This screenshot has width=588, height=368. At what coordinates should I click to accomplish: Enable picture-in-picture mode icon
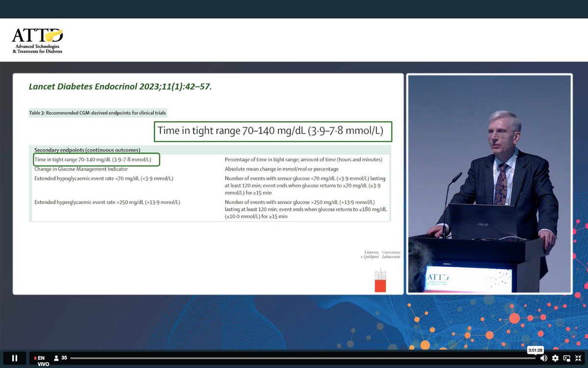(567, 358)
